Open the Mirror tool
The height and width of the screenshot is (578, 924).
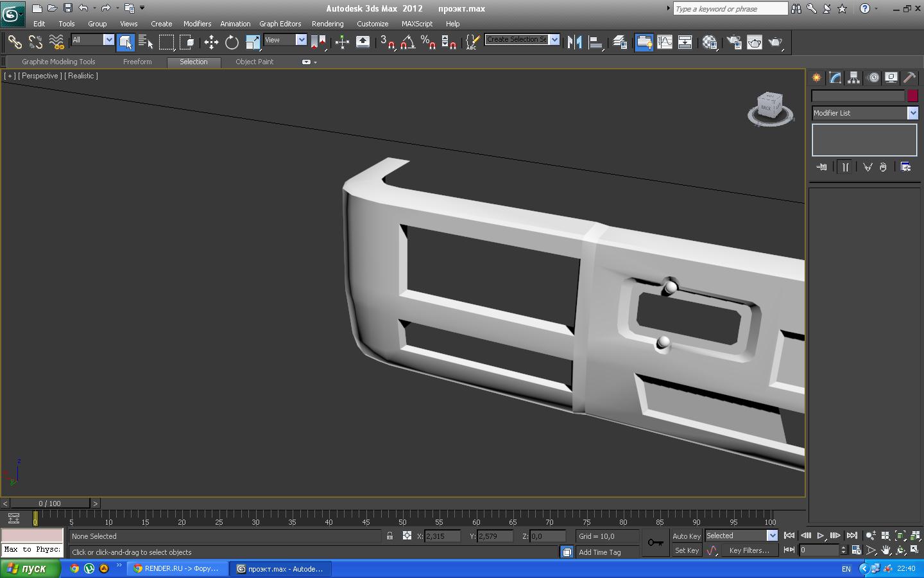tap(575, 42)
